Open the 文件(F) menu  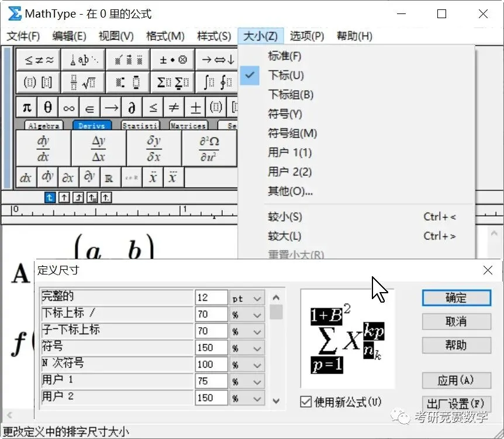(23, 36)
